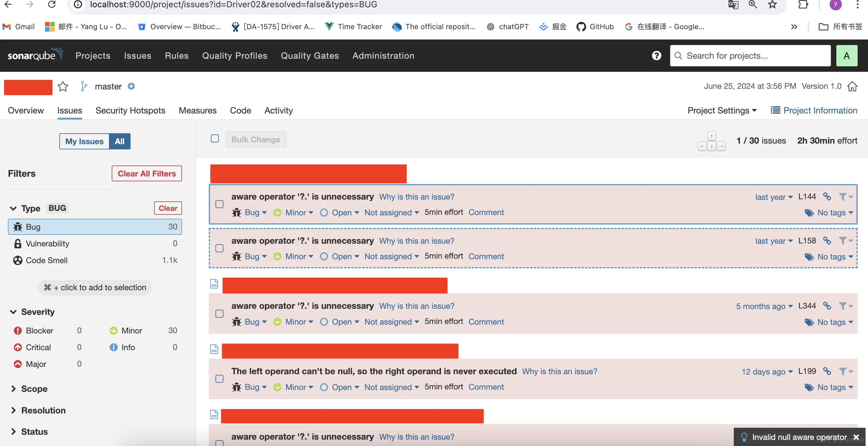Click plus icon next to master branch
Viewport: 868px width, 446px height.
click(131, 87)
